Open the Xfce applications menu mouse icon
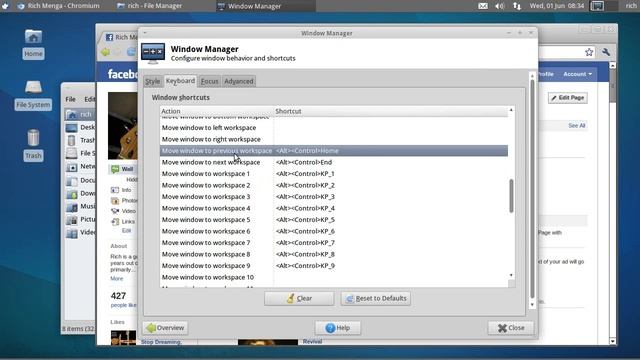 5,6
